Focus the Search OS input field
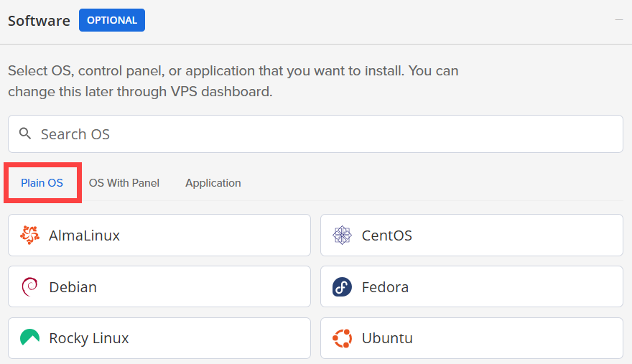The width and height of the screenshot is (632, 364). click(x=315, y=134)
